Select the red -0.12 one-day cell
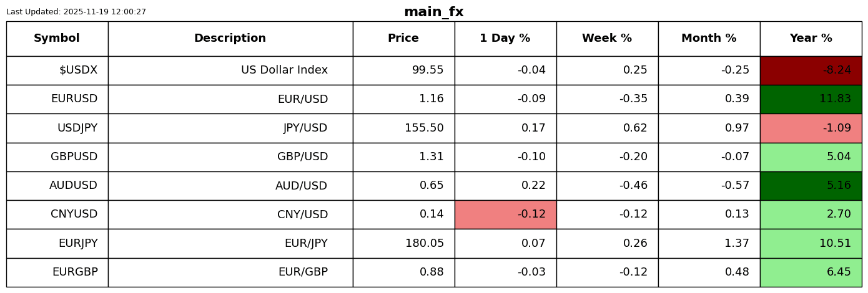The width and height of the screenshot is (868, 293). (505, 214)
